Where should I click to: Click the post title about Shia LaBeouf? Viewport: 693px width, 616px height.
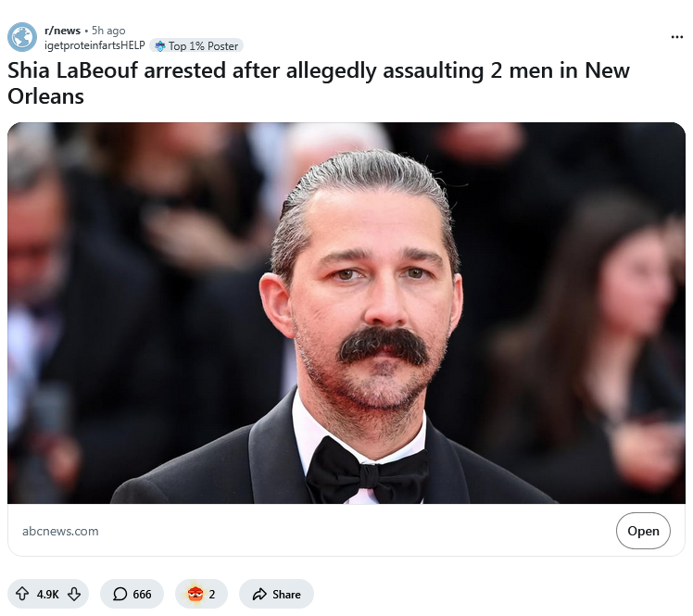pyautogui.click(x=319, y=83)
